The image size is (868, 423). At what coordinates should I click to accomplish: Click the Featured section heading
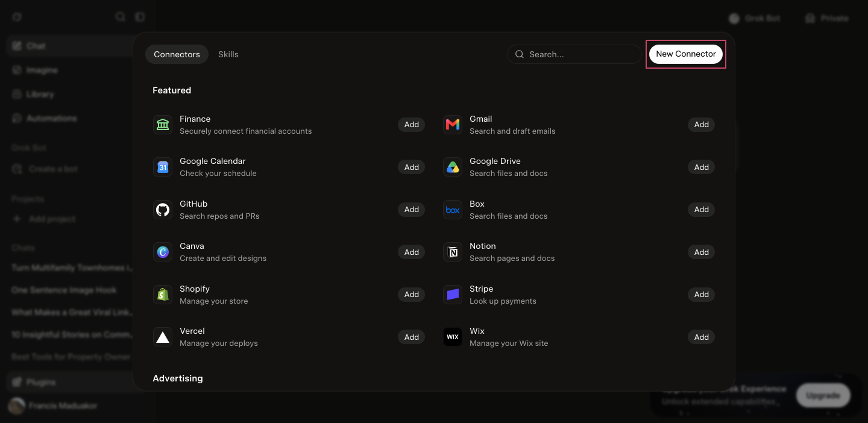172,90
